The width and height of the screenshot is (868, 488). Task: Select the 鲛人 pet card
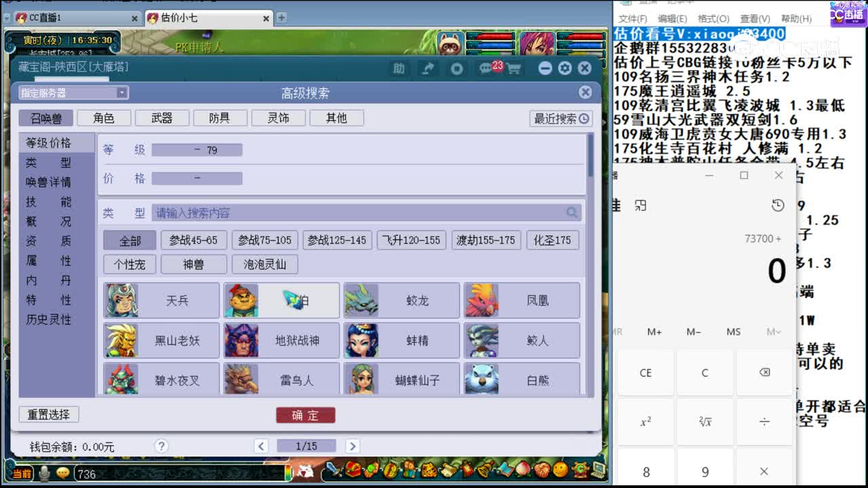pos(522,340)
